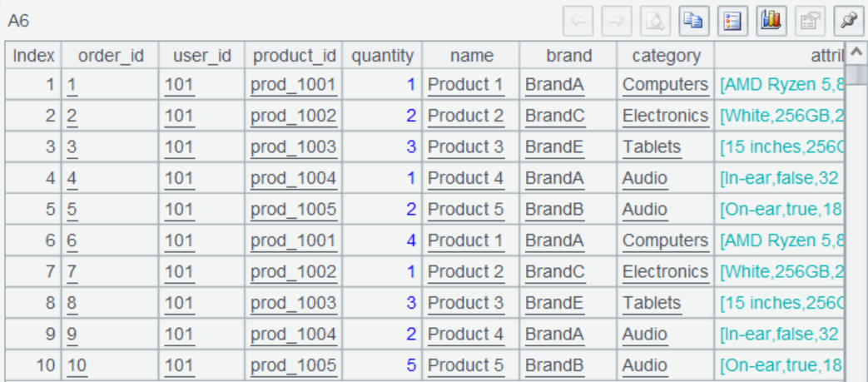Open the colored list view icon
The height and width of the screenshot is (382, 868).
[733, 21]
